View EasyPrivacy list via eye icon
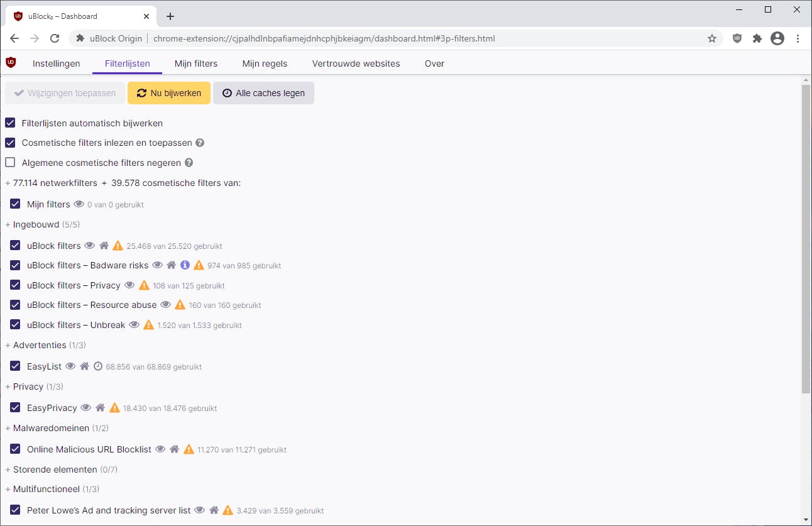812x526 pixels. tap(86, 408)
